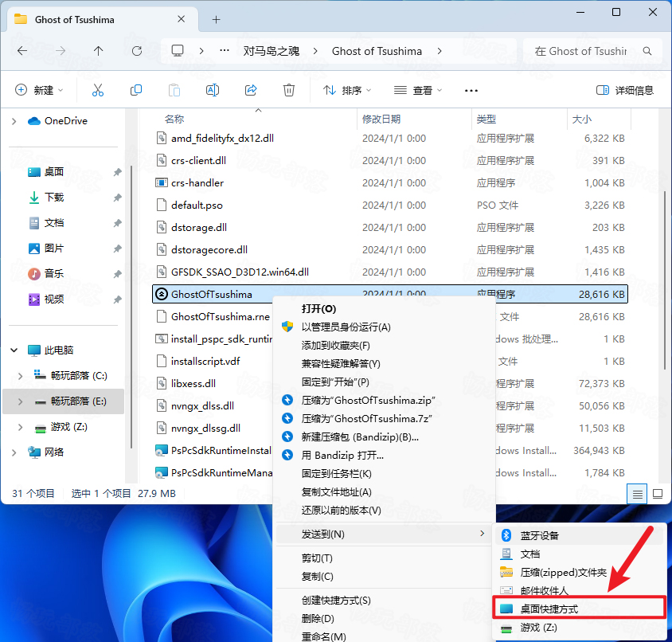Click 删除(D) in the context menu

(x=318, y=619)
